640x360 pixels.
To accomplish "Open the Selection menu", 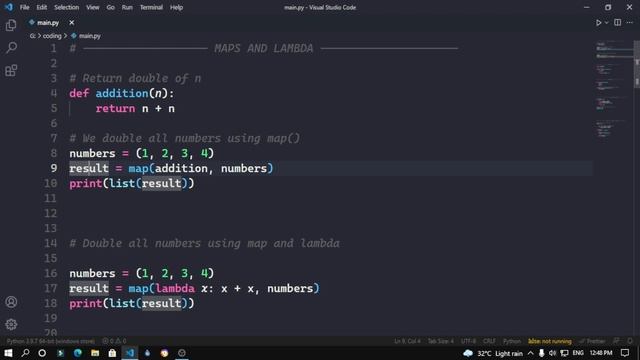I will [67, 7].
